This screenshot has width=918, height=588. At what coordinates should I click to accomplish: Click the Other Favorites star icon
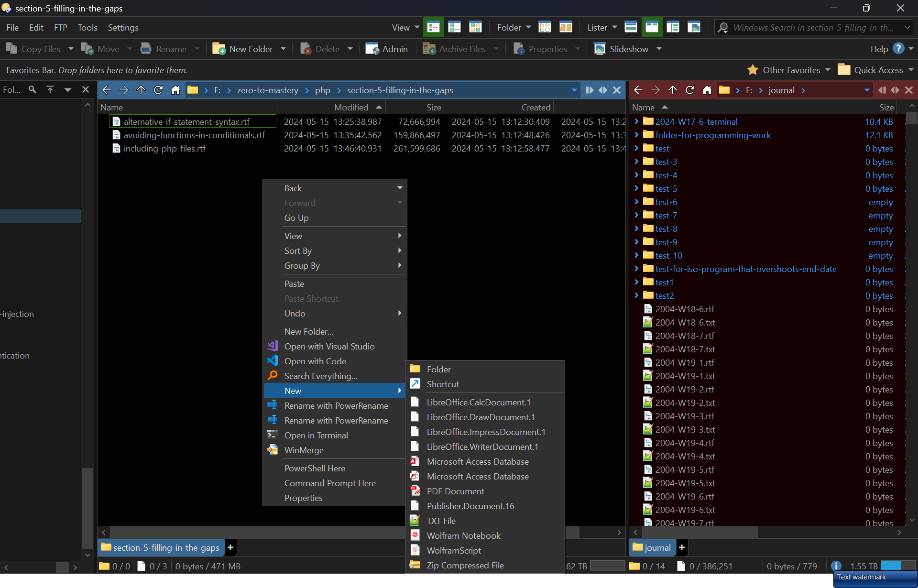[753, 70]
